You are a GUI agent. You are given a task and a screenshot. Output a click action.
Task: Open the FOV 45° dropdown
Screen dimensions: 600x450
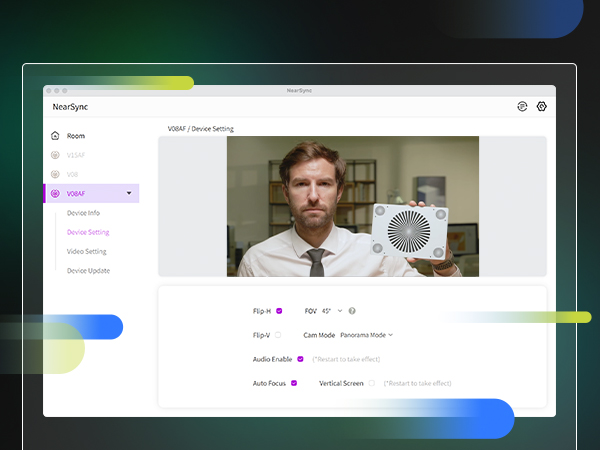click(x=332, y=311)
